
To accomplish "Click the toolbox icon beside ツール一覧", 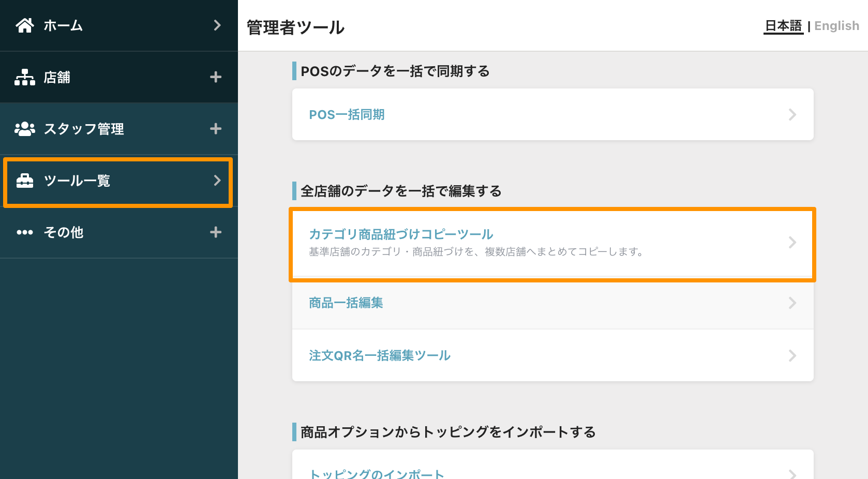I will click(25, 181).
